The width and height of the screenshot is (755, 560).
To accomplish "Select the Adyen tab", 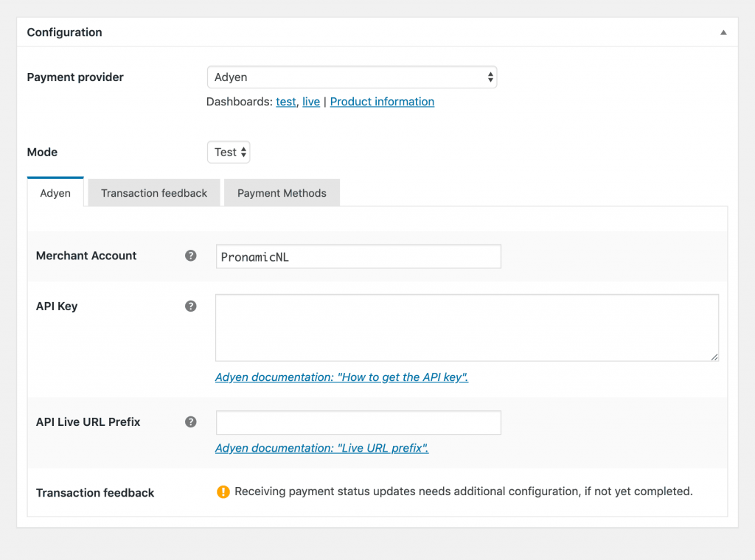I will [x=55, y=192].
